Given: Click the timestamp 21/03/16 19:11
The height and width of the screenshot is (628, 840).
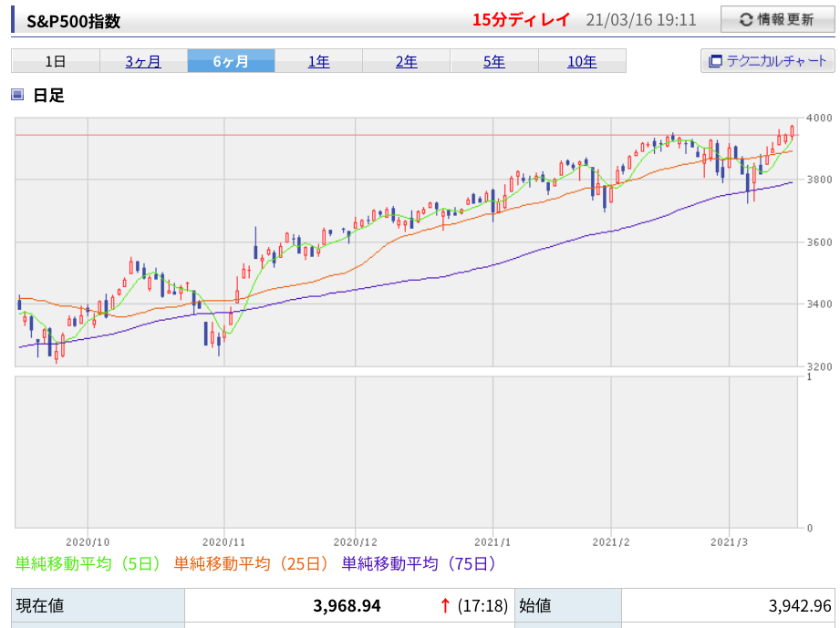Looking at the screenshot, I should pyautogui.click(x=640, y=20).
